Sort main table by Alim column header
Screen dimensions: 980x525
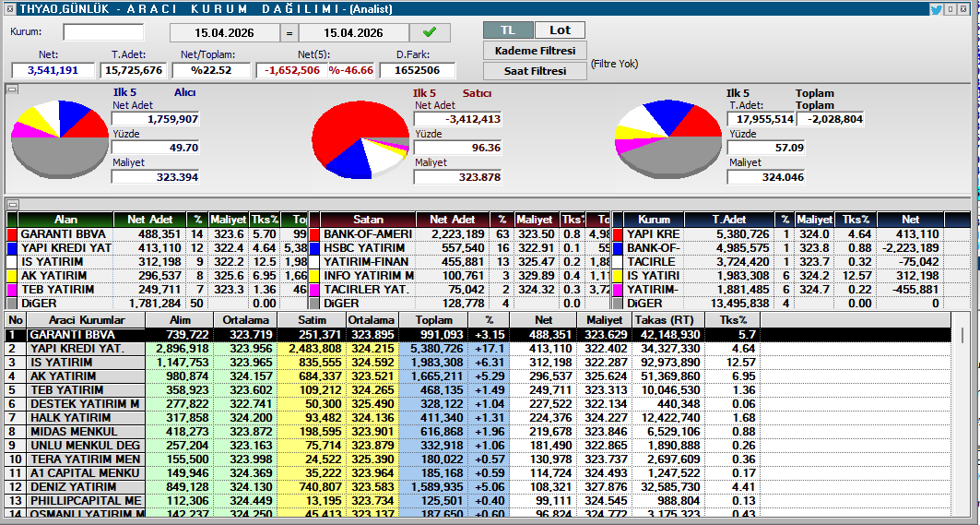(x=180, y=320)
